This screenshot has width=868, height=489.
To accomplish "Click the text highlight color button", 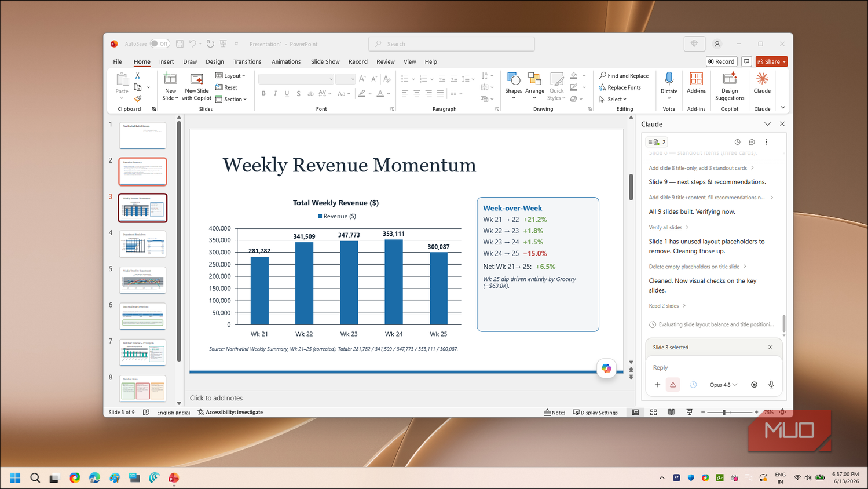I will 362,93.
